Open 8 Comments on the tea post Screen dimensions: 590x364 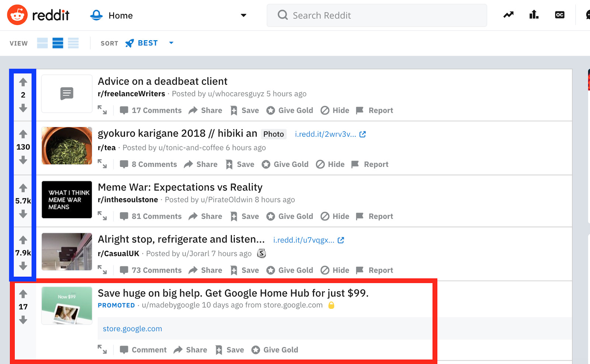pyautogui.click(x=148, y=164)
